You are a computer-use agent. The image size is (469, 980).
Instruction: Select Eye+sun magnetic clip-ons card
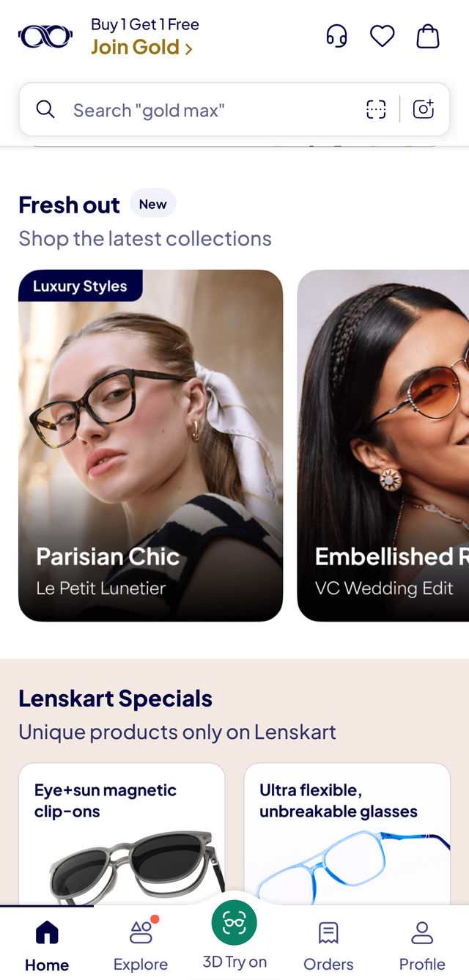tap(122, 833)
